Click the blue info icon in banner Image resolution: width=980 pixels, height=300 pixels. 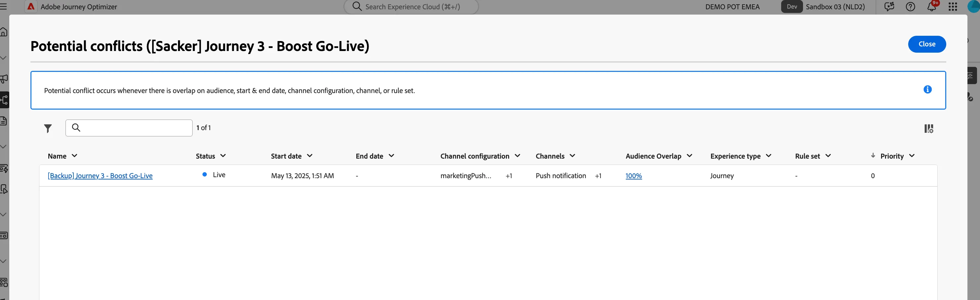pos(927,89)
